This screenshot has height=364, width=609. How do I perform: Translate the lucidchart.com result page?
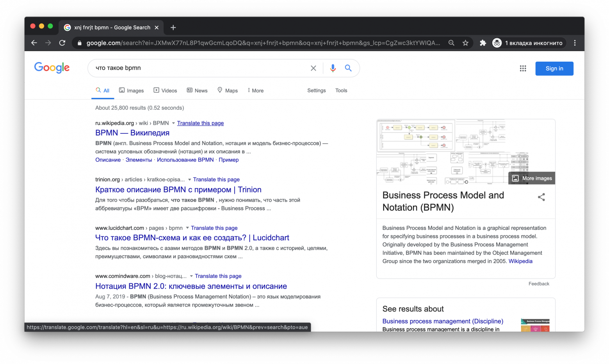click(214, 228)
